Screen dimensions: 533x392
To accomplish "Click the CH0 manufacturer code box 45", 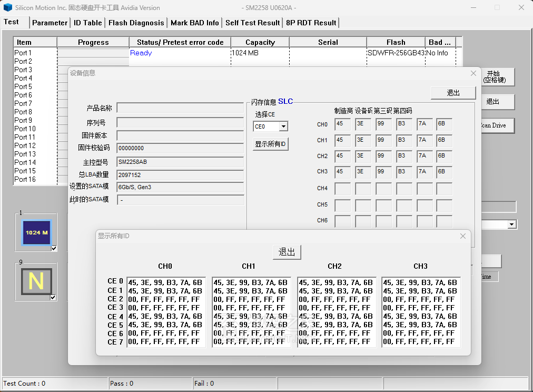I will pos(343,124).
